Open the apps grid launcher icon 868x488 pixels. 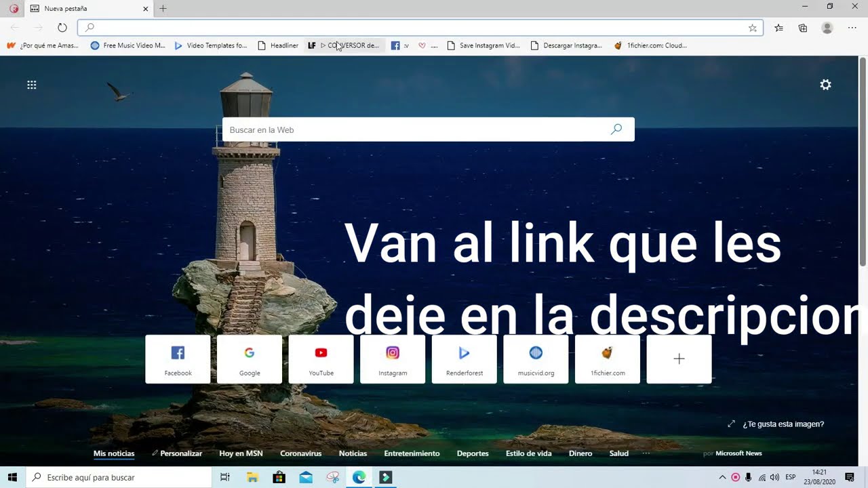(31, 85)
